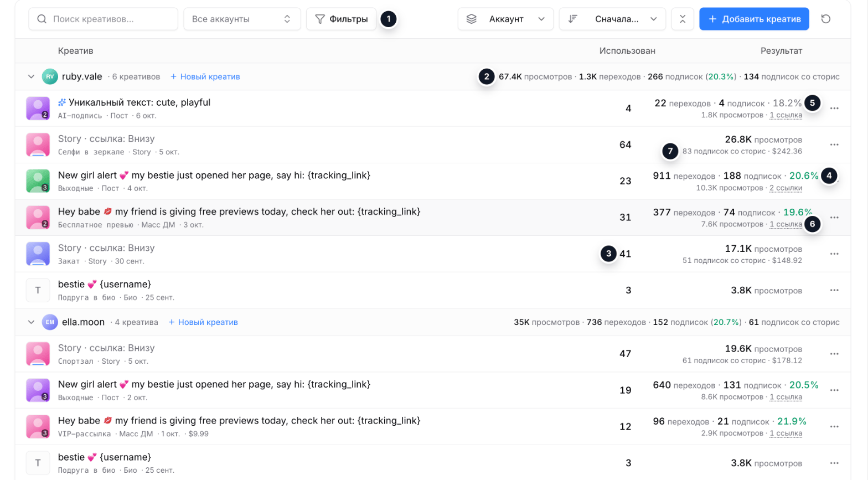The width and height of the screenshot is (868, 480).
Task: Click the Результат column header
Action: point(781,51)
